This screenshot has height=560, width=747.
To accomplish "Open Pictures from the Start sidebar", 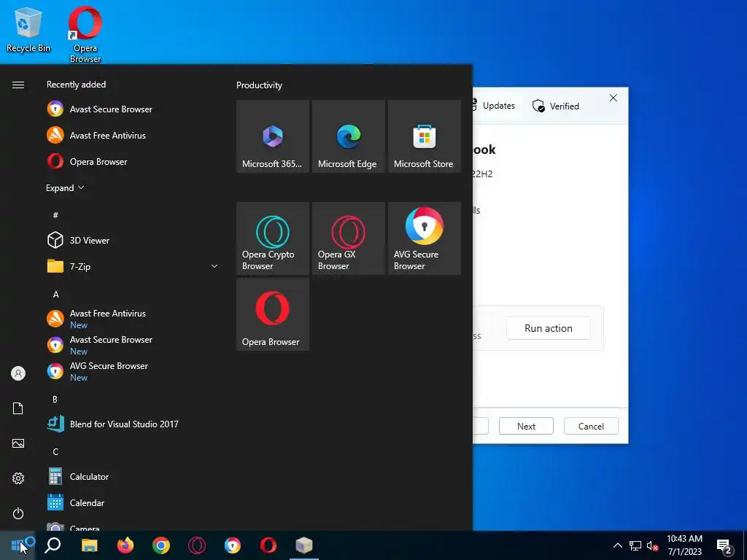I will 18,443.
